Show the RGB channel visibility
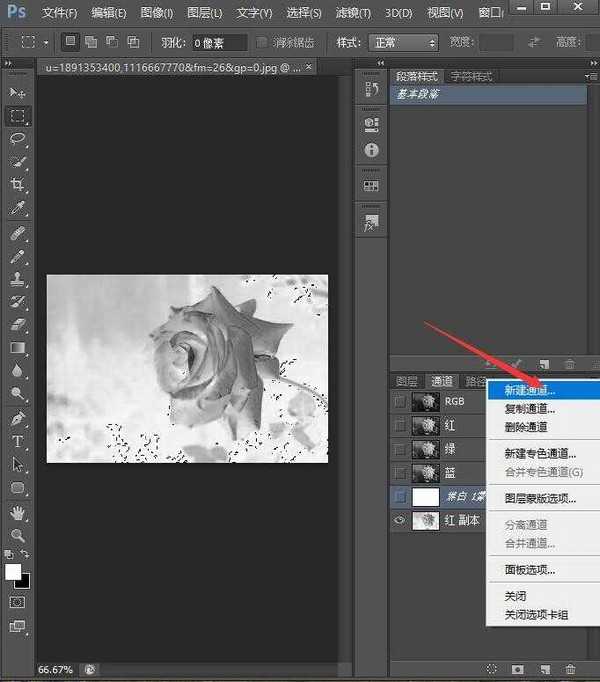 (x=400, y=401)
